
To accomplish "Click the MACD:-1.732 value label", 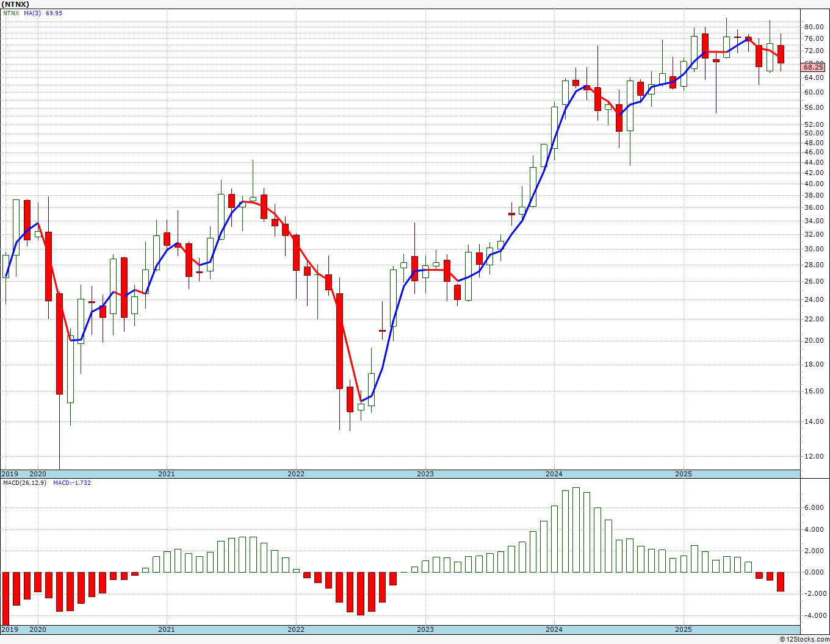I will pyautogui.click(x=72, y=482).
